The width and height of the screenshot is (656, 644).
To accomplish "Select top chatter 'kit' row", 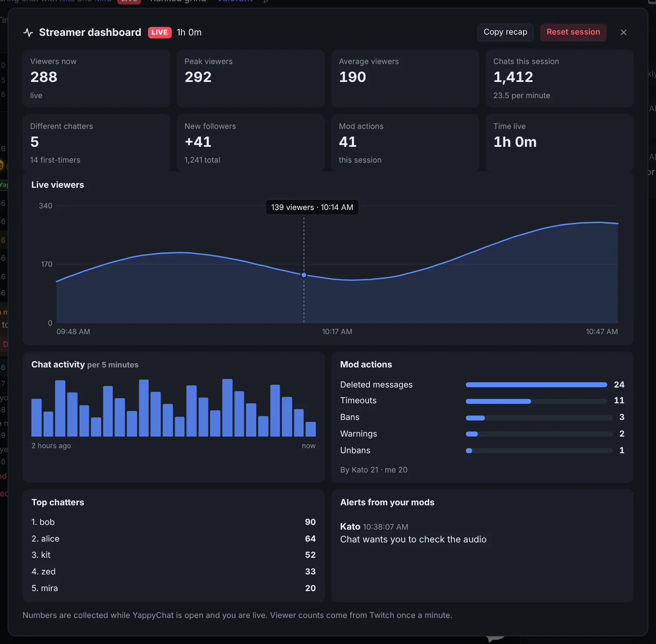I will 174,555.
